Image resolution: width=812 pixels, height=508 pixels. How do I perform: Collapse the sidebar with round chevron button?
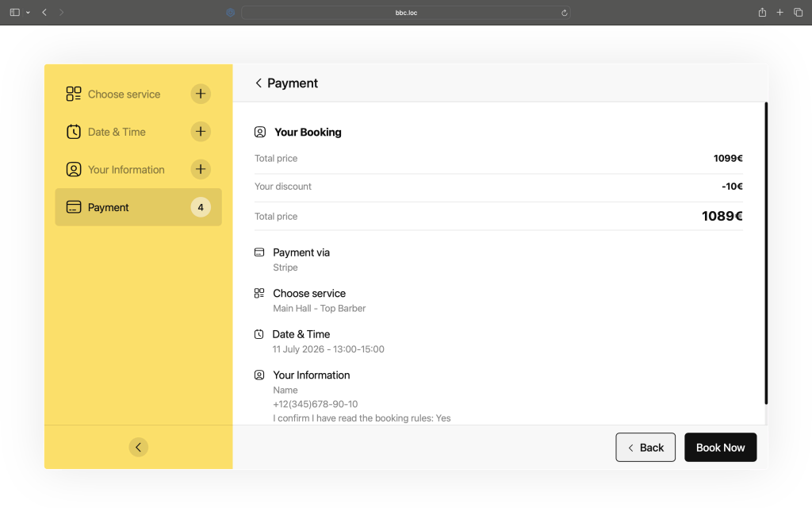pyautogui.click(x=138, y=448)
